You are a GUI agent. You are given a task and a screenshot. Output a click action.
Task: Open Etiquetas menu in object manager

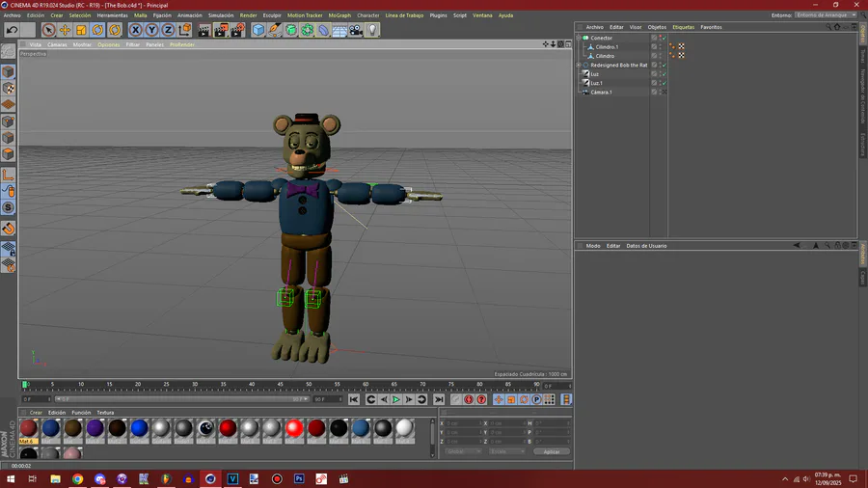(x=683, y=27)
